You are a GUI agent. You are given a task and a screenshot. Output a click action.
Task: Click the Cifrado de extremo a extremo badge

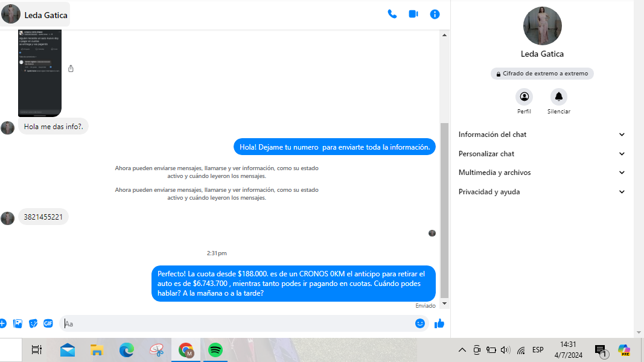pyautogui.click(x=542, y=74)
